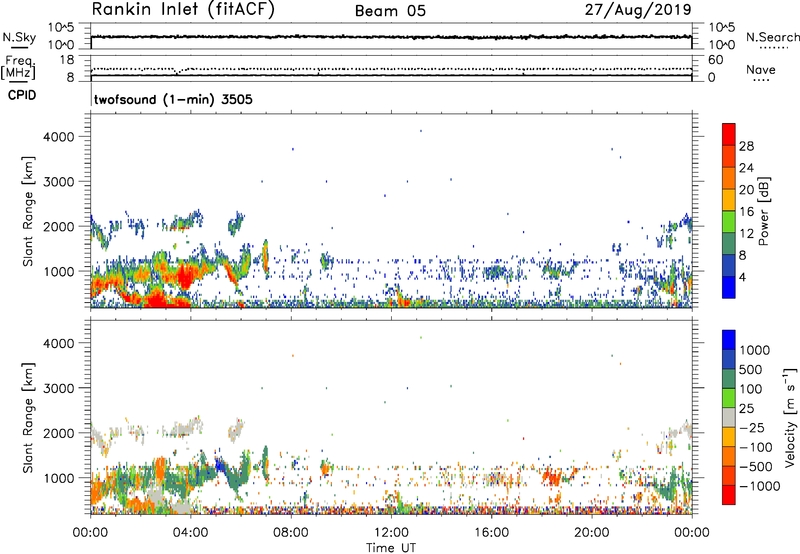Click the Power color bar value '28'

(x=746, y=146)
